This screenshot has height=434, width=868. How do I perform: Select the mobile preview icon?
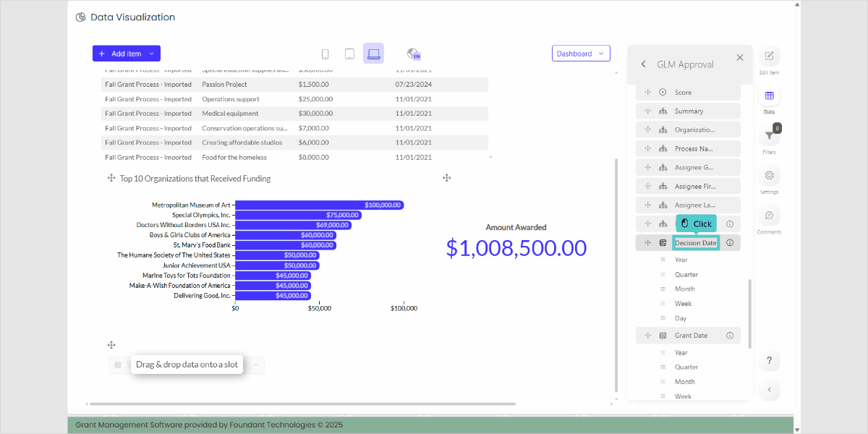(325, 53)
